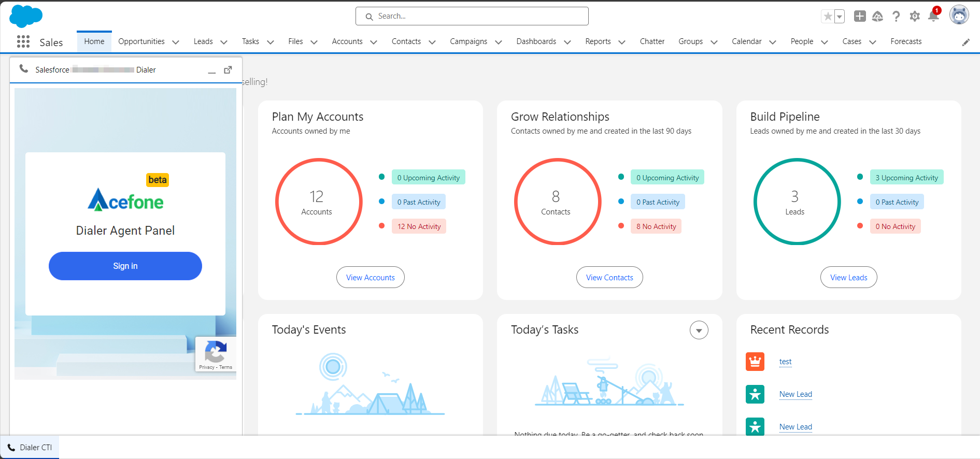Open the Leads tab
The width and height of the screenshot is (980, 459).
pyautogui.click(x=203, y=41)
